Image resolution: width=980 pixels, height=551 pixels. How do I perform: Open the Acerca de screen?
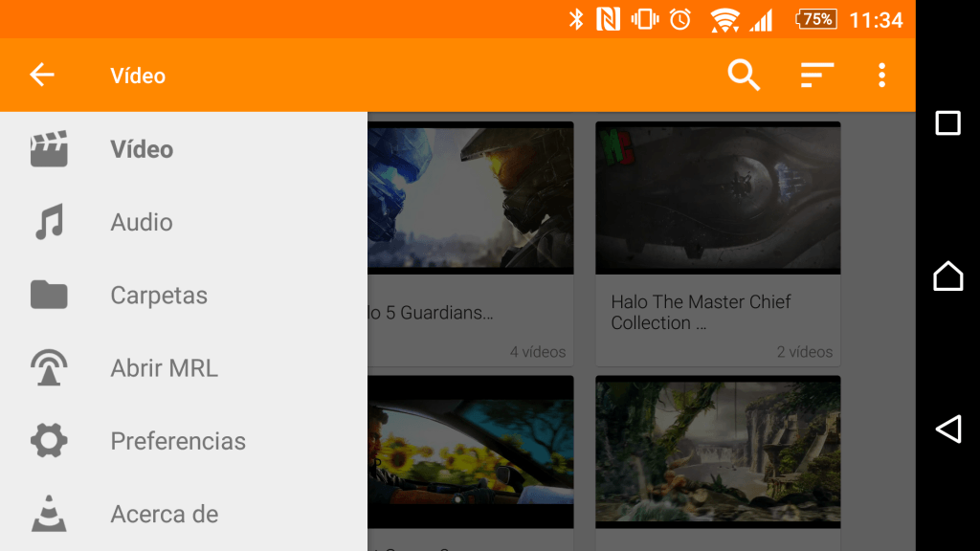(165, 514)
